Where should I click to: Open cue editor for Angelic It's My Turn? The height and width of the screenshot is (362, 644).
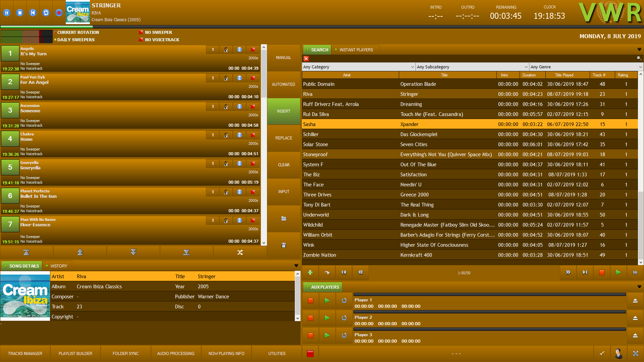point(226,50)
